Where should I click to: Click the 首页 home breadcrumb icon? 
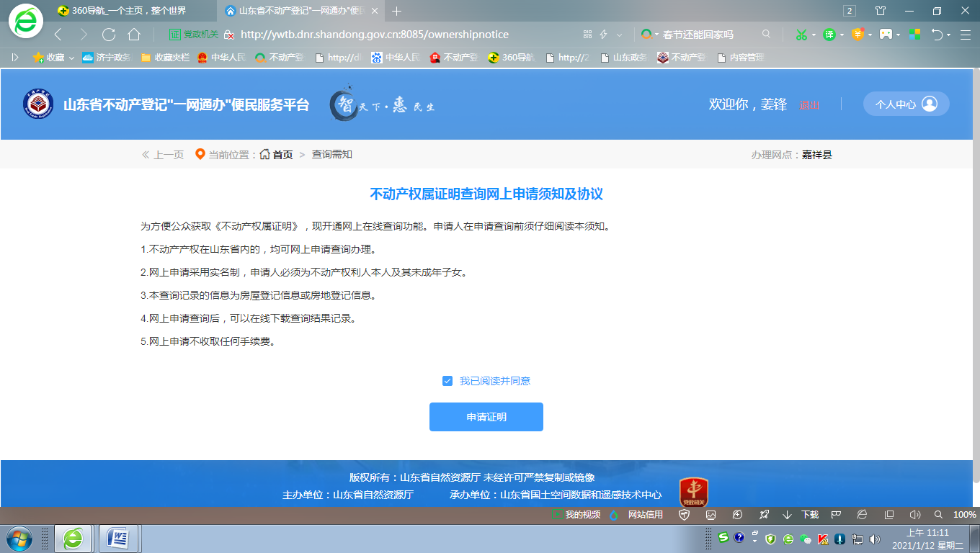point(265,155)
